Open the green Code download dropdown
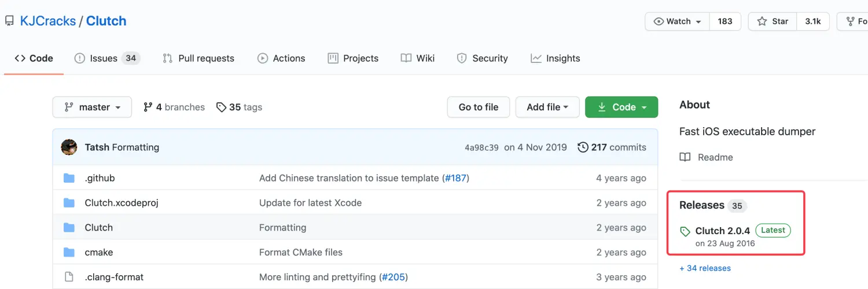The width and height of the screenshot is (868, 289). click(x=621, y=107)
